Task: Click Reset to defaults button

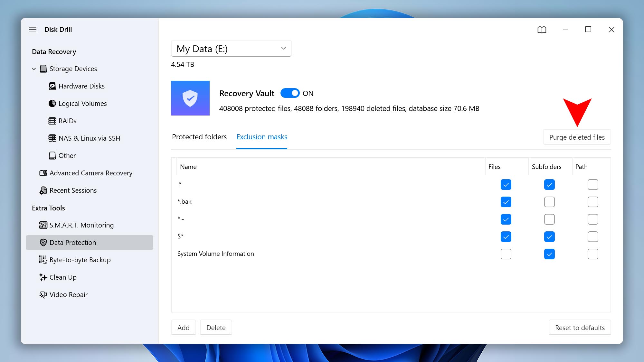Action: point(580,328)
